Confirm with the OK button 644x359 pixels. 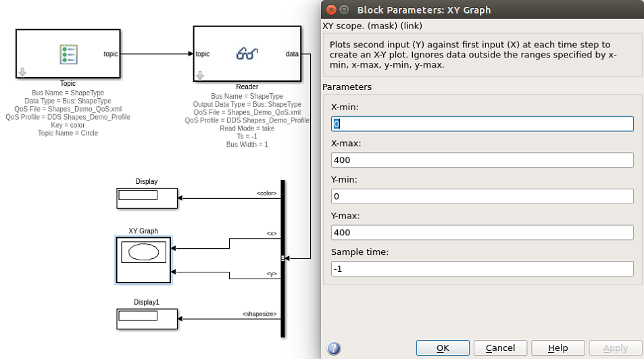pyautogui.click(x=443, y=348)
